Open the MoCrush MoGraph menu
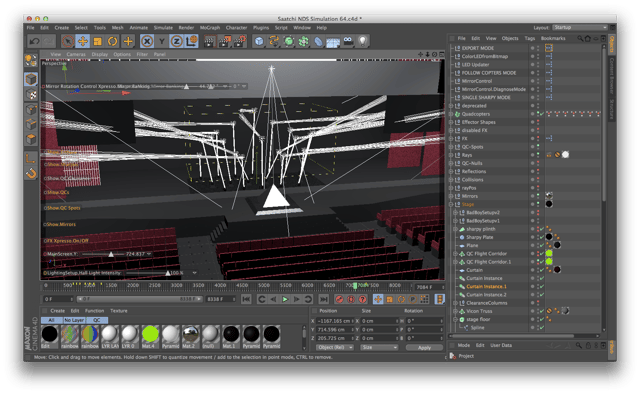The height and width of the screenshot is (394, 640). [210, 28]
